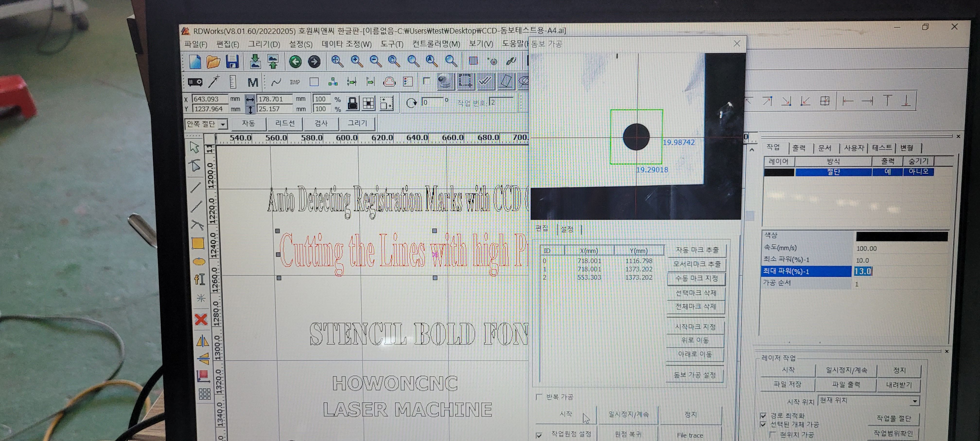Click the Save file toolbar icon

232,62
